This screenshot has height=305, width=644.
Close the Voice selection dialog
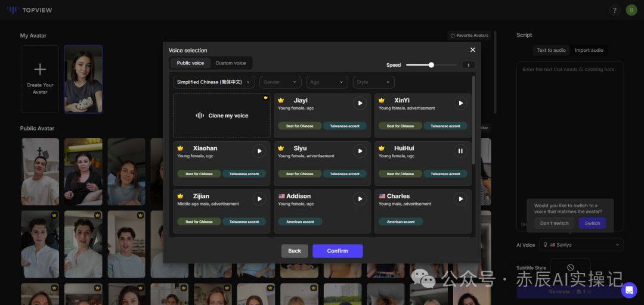(473, 50)
